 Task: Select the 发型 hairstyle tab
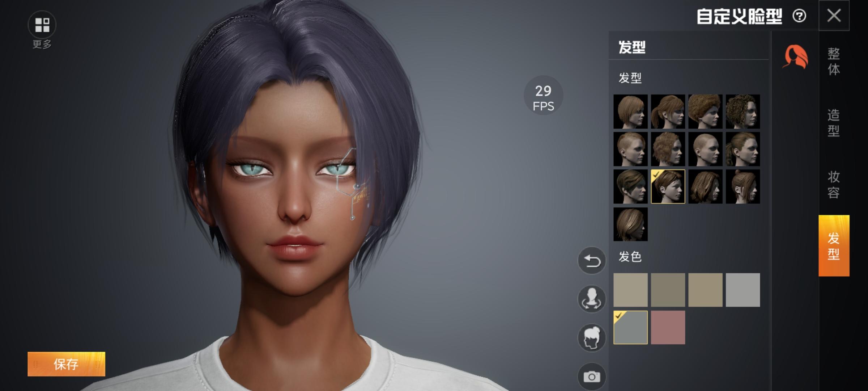point(834,246)
